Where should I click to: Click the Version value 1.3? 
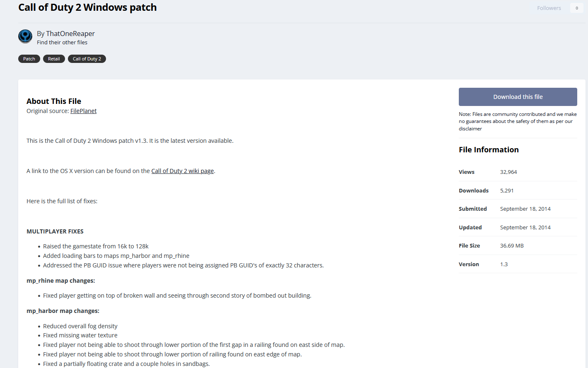point(504,265)
